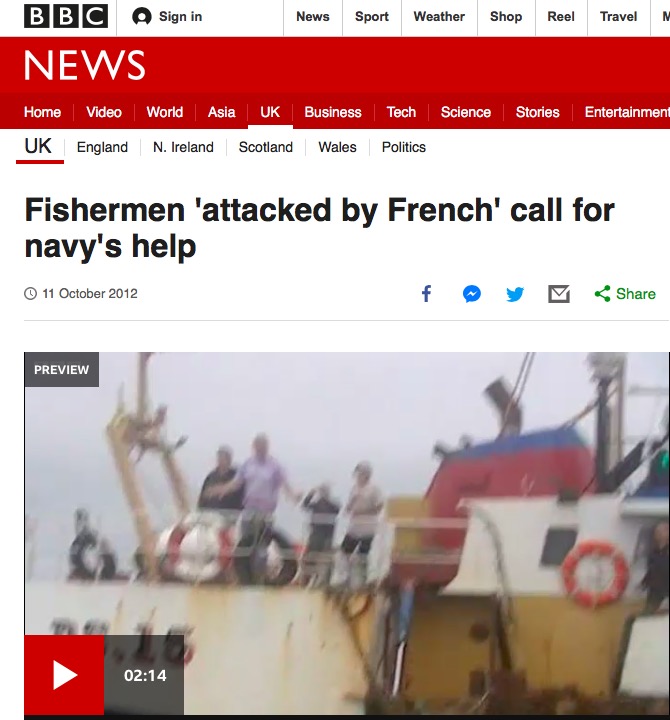
Task: Share via Messenger icon
Action: pos(472,294)
